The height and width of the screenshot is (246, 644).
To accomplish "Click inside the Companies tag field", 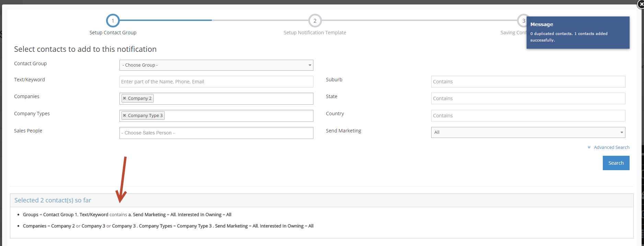I will (233, 98).
